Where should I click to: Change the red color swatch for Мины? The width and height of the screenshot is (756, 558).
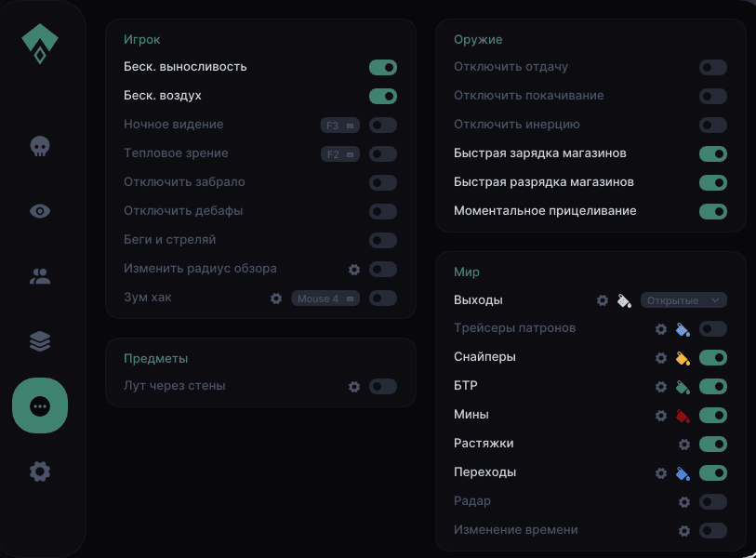683,416
